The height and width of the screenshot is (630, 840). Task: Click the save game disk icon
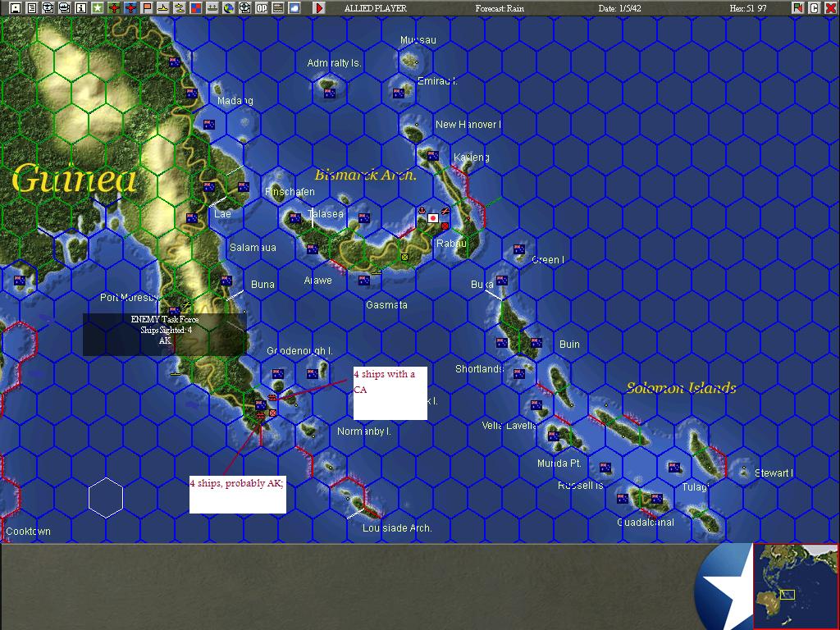click(x=16, y=8)
